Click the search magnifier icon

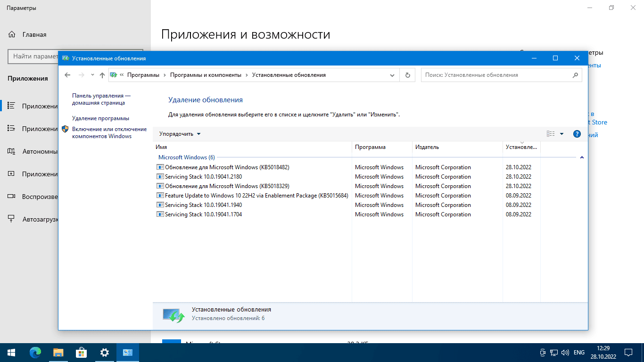tap(575, 75)
